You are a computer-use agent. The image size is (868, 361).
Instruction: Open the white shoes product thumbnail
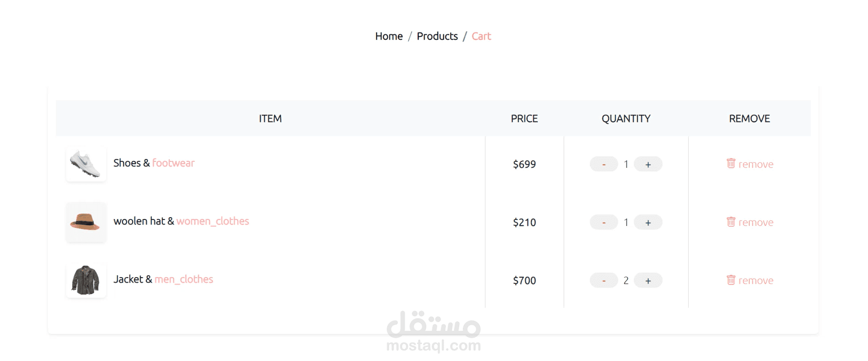click(86, 164)
